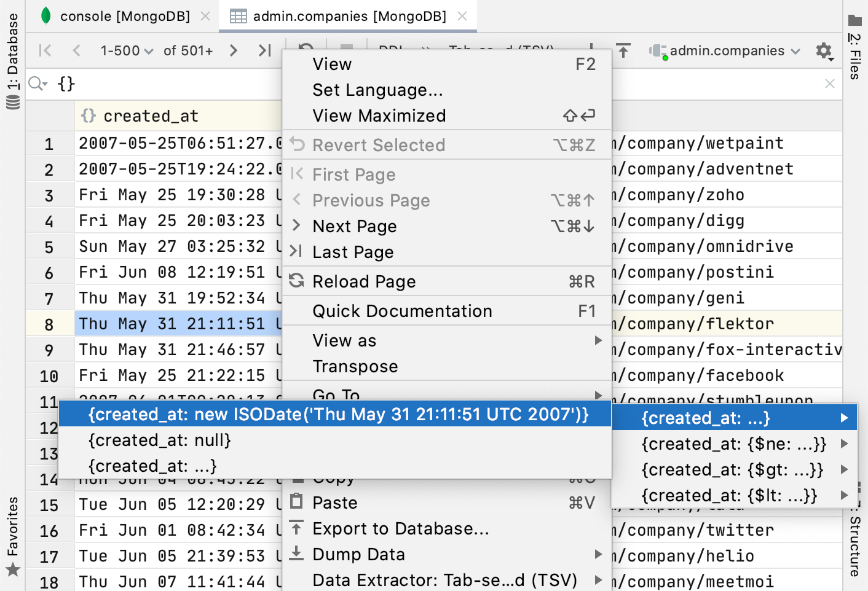Close the console [MongoDB] tab
Viewport: 868px width, 591px height.
pyautogui.click(x=205, y=16)
